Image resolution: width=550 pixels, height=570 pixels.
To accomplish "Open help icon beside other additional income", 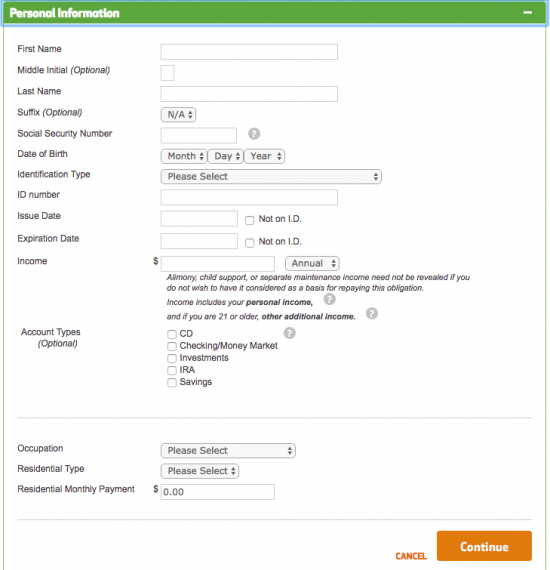I will [x=372, y=313].
